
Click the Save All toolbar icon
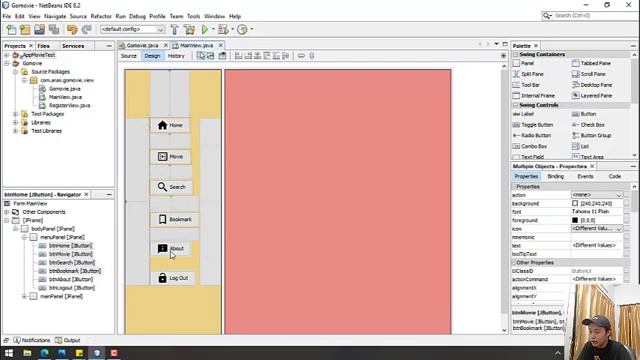tap(54, 29)
